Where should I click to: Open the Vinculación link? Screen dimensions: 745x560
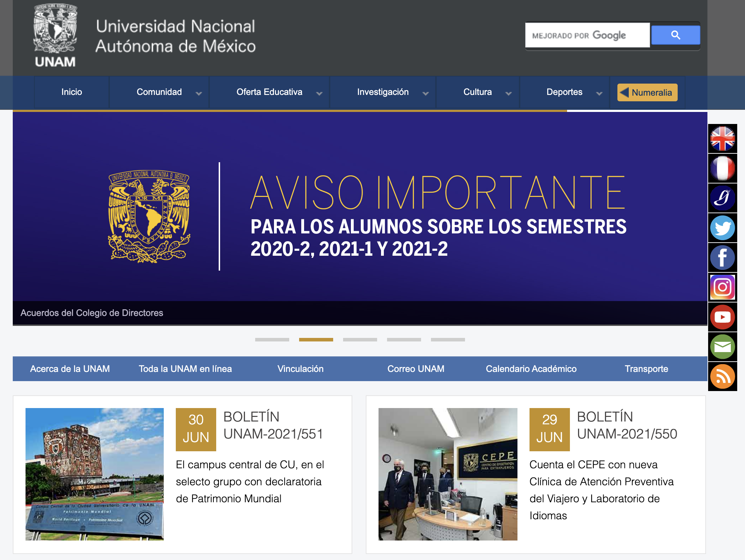[x=301, y=369]
